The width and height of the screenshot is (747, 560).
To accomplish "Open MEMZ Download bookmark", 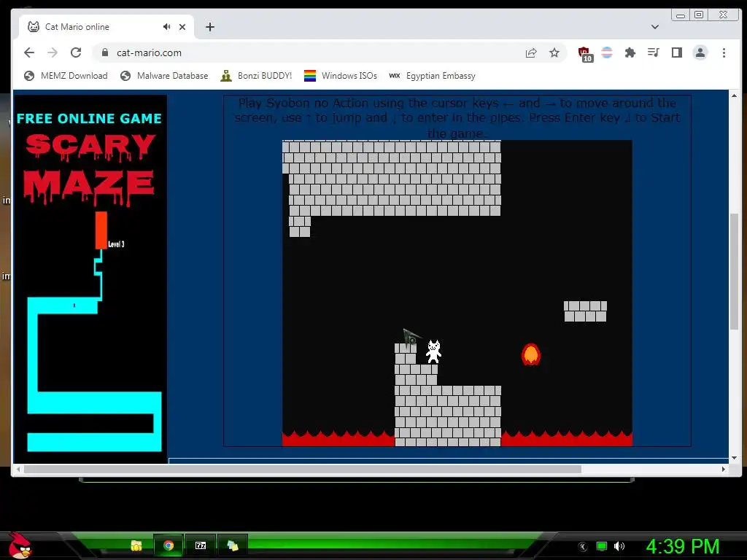I will (x=66, y=76).
